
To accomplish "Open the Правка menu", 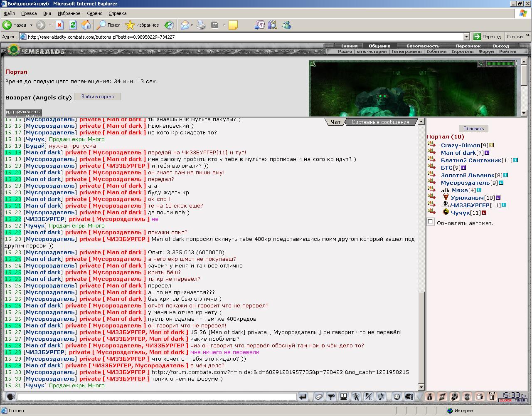I will coord(29,13).
